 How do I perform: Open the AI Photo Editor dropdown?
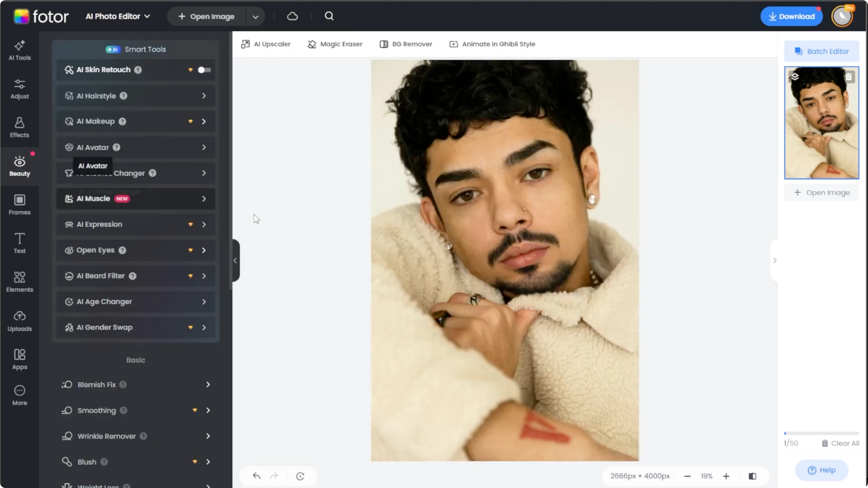click(x=118, y=16)
